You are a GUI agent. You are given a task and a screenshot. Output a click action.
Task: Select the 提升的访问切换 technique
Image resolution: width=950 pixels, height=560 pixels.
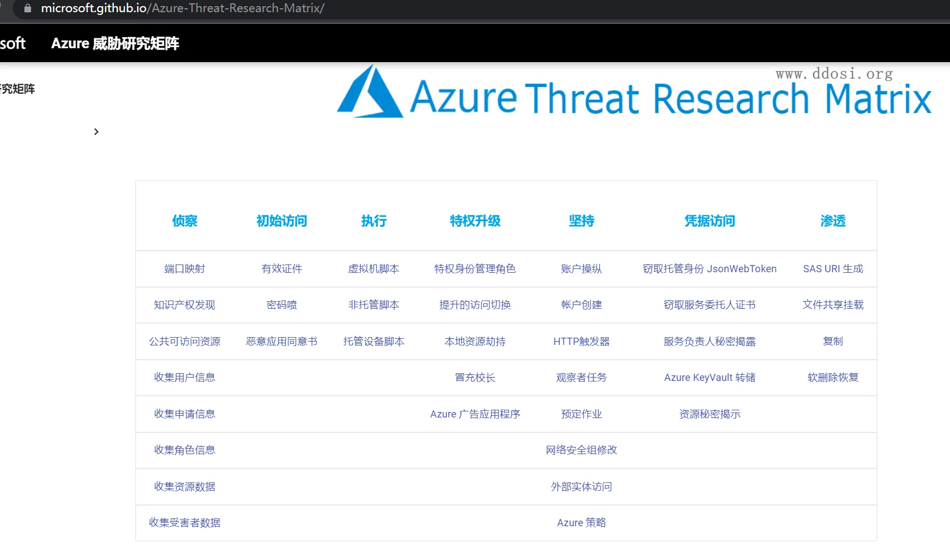click(475, 305)
